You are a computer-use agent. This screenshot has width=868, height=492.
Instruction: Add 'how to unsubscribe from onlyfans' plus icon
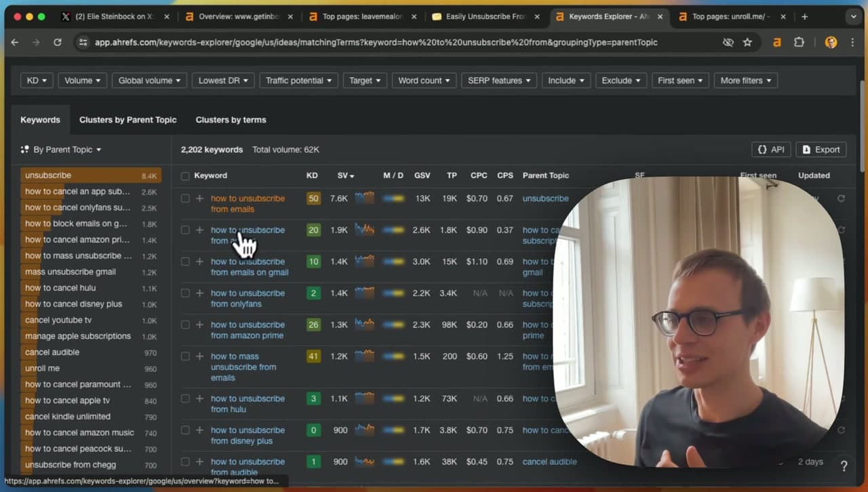click(199, 293)
